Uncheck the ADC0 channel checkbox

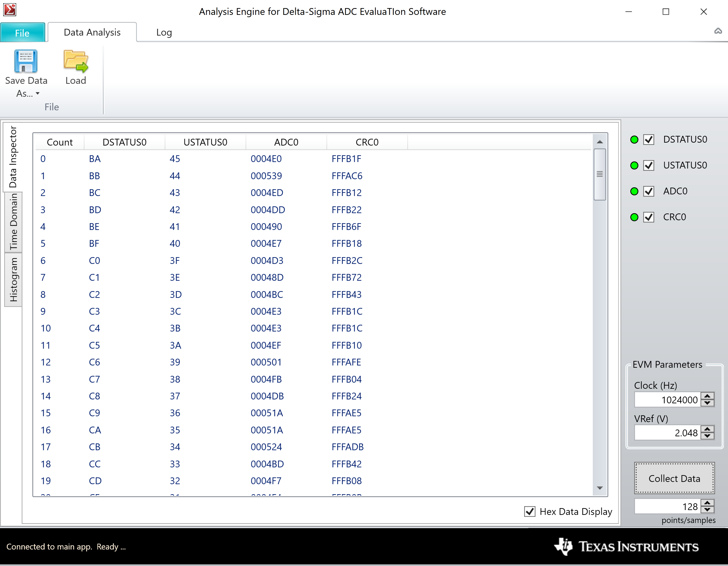click(x=649, y=191)
